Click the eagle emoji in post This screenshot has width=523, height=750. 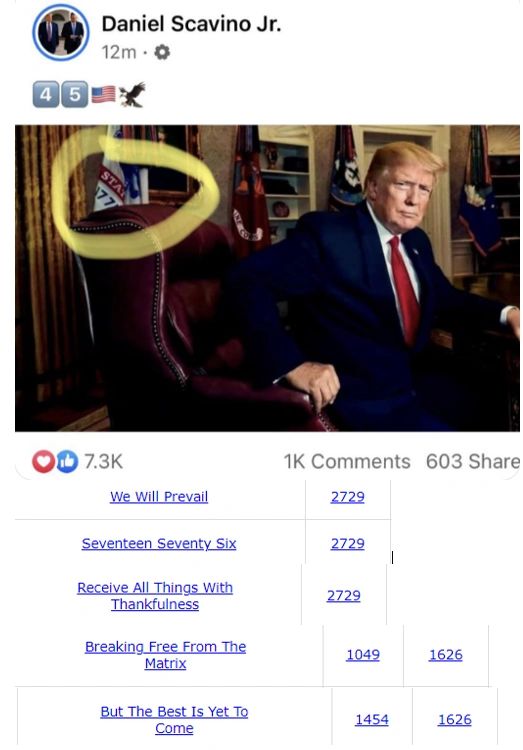coord(132,94)
